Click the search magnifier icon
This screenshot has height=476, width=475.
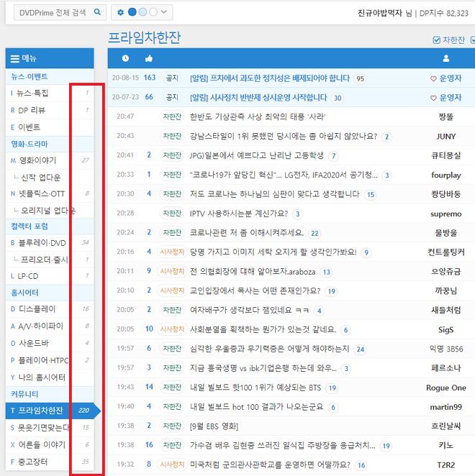click(97, 12)
